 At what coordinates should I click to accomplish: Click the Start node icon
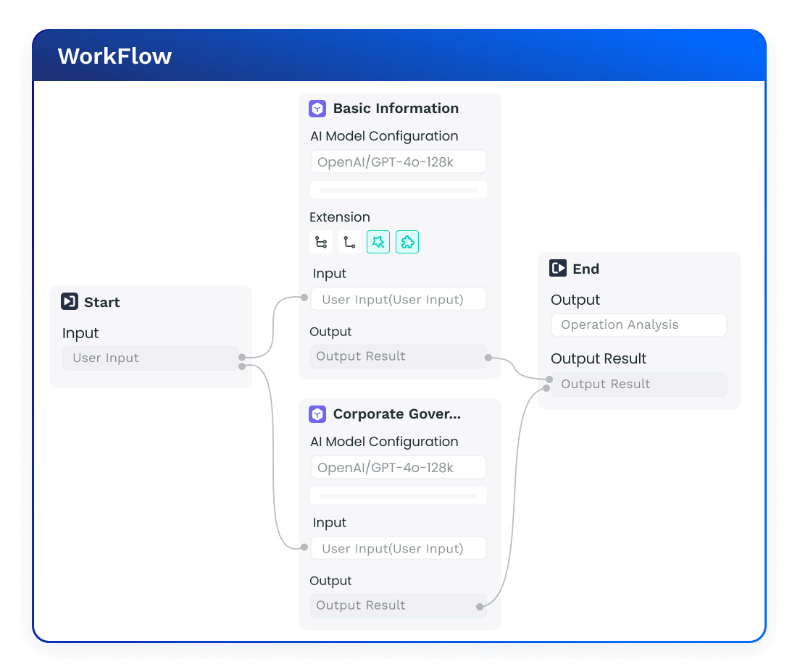tap(70, 302)
